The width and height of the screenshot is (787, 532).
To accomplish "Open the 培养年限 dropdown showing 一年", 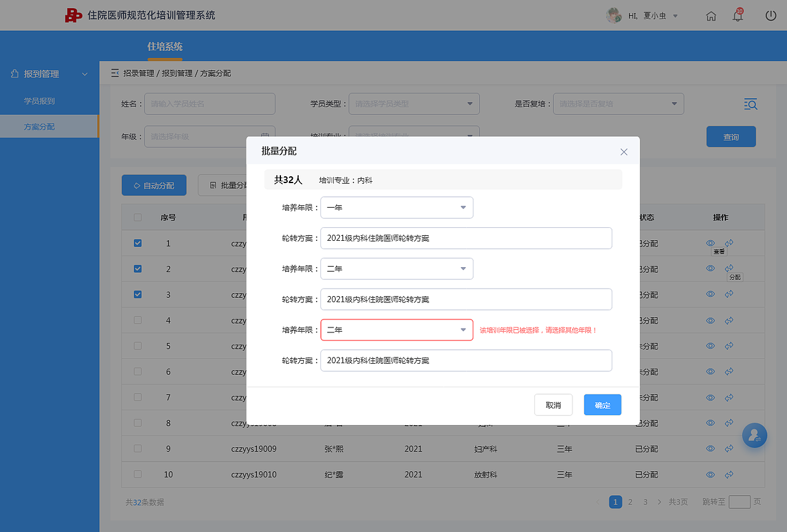I will [x=397, y=208].
